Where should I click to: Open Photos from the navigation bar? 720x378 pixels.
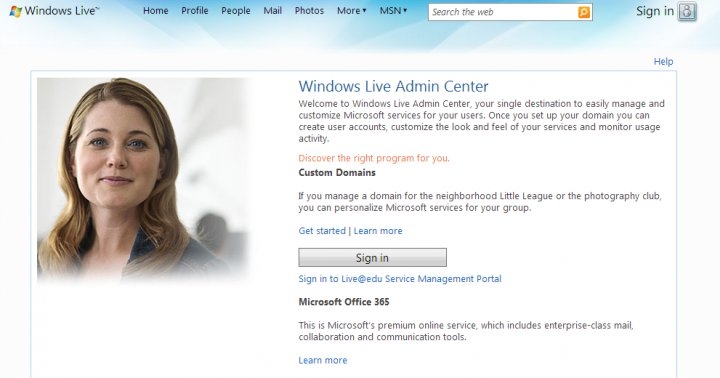click(x=309, y=11)
